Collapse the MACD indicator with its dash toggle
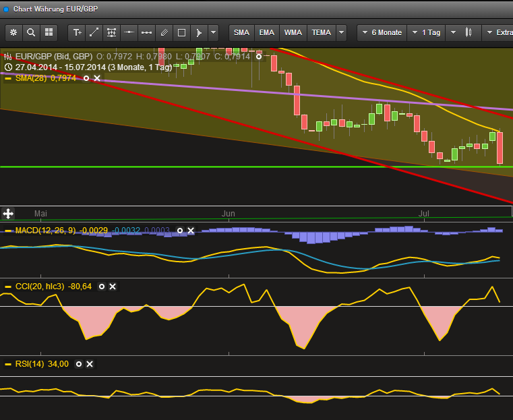513x420 pixels. click(8, 231)
